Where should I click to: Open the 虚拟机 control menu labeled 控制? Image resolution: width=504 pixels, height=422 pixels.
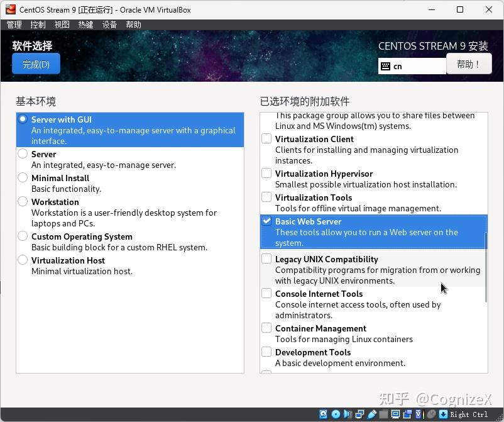[37, 25]
